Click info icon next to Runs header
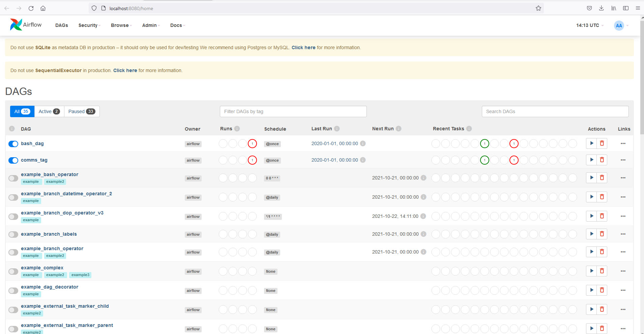This screenshot has width=644, height=334. coord(237,129)
